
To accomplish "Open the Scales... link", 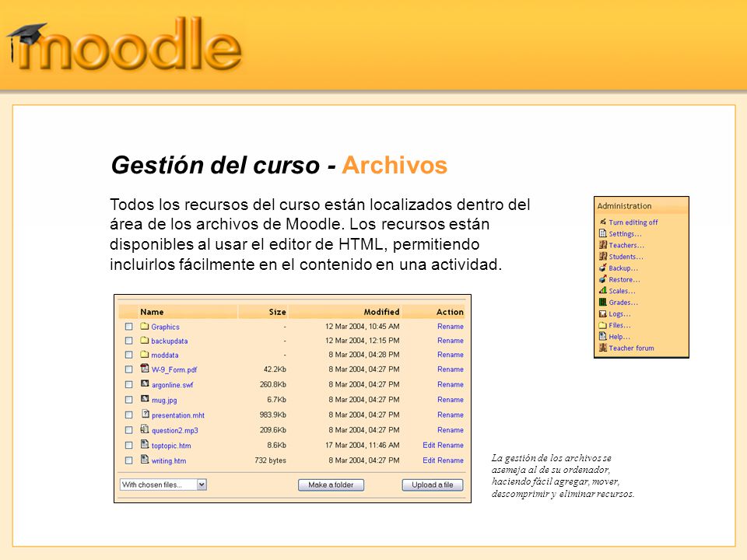I will click(622, 291).
